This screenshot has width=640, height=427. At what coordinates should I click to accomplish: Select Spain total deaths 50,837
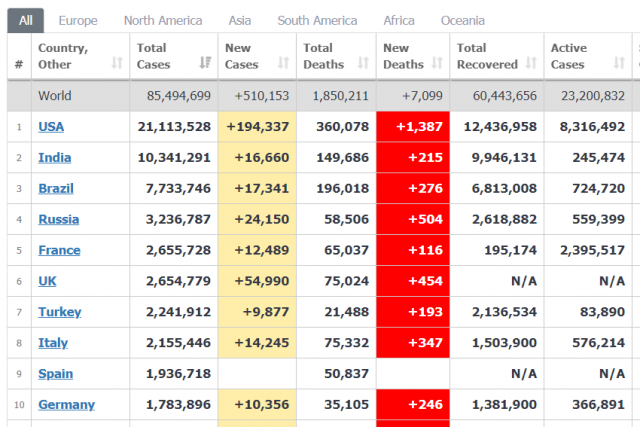pos(347,374)
